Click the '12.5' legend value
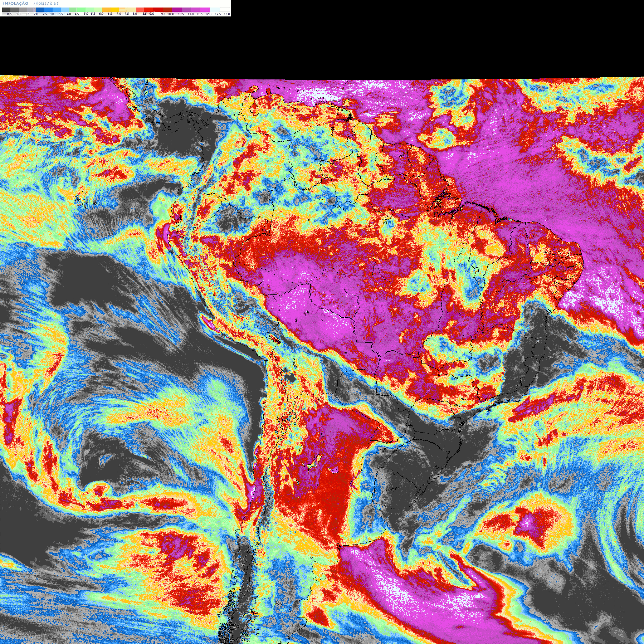The width and height of the screenshot is (644, 644). [x=218, y=14]
